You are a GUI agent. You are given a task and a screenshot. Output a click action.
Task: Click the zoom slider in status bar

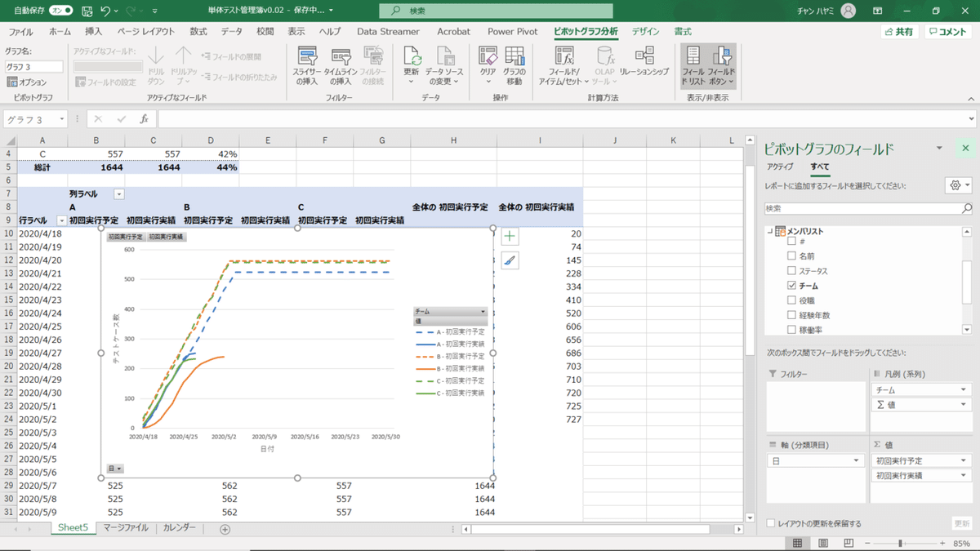(902, 543)
